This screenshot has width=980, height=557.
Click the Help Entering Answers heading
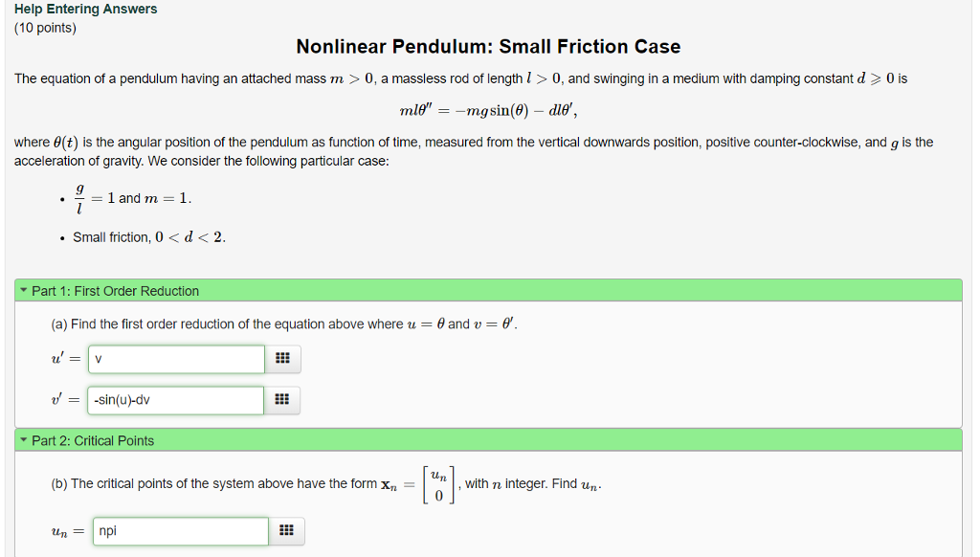coord(83,9)
